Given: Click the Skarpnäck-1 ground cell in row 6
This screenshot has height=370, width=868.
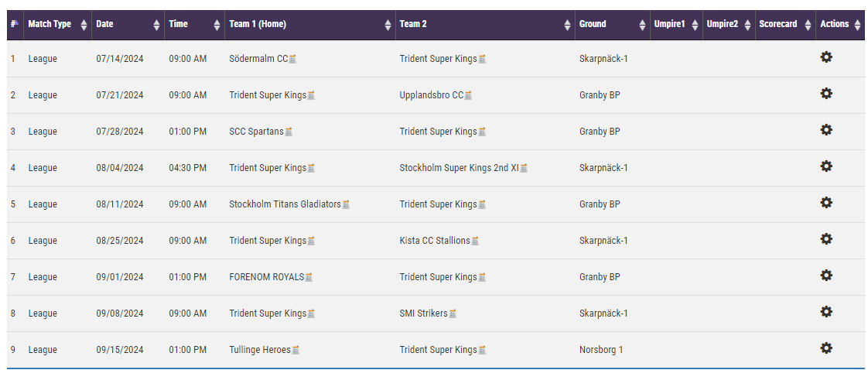Looking at the screenshot, I should coord(603,241).
